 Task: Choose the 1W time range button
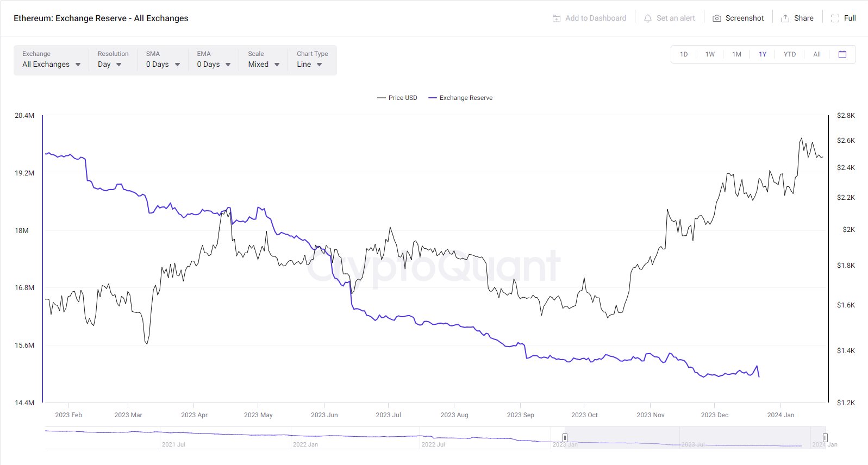pyautogui.click(x=710, y=54)
